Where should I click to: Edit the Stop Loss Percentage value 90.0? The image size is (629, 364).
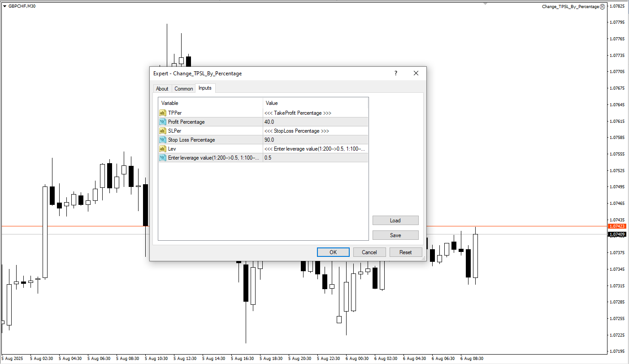(316, 140)
